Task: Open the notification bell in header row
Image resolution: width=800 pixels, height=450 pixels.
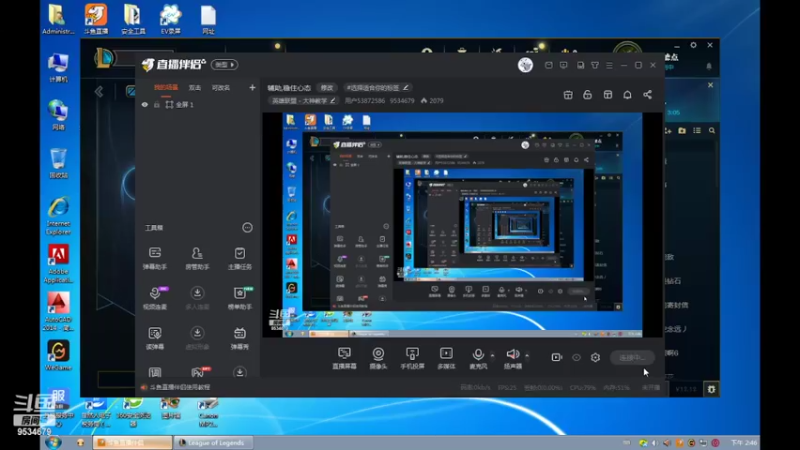Action: tap(627, 95)
